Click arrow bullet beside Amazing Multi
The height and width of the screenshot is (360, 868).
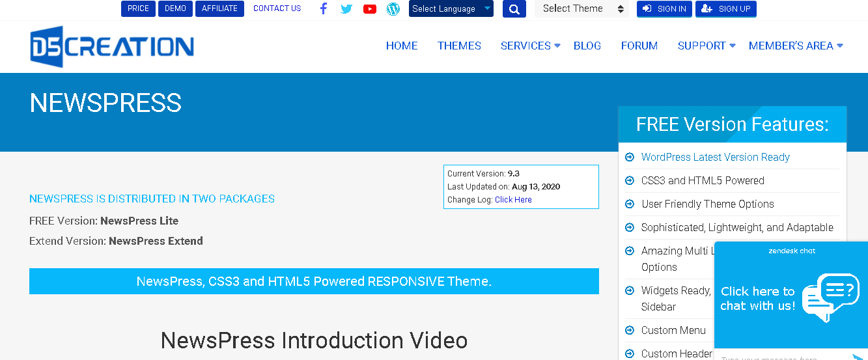(x=630, y=251)
